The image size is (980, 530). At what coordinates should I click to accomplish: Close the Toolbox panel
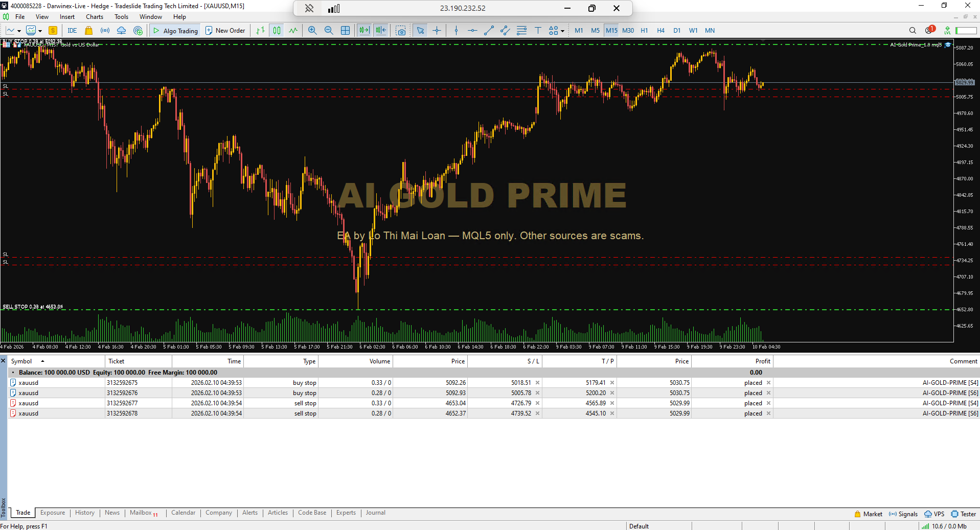(x=3, y=361)
